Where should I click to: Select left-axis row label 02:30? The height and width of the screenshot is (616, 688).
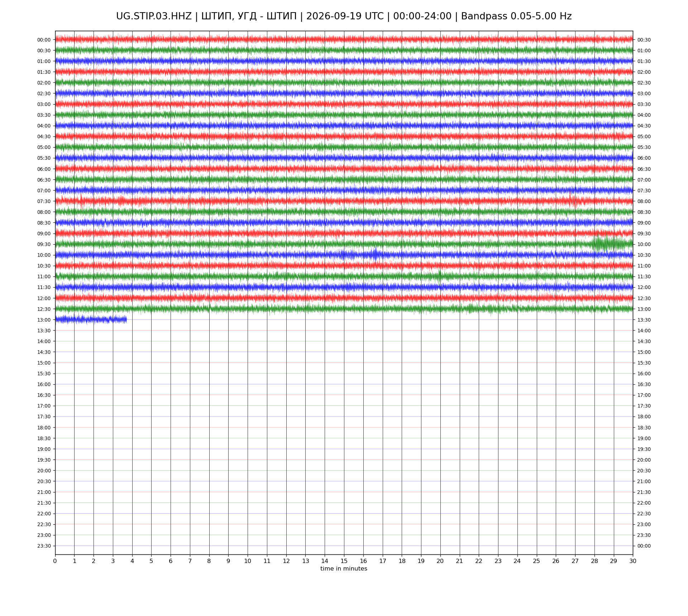pyautogui.click(x=44, y=93)
